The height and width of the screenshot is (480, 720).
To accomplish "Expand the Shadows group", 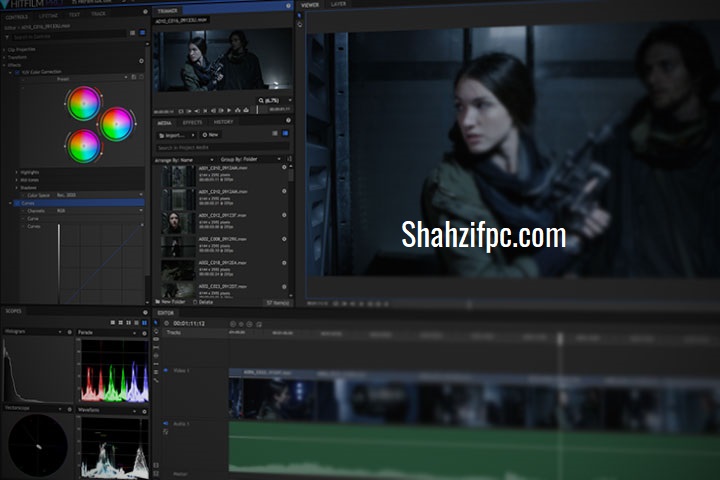I will coord(17,187).
